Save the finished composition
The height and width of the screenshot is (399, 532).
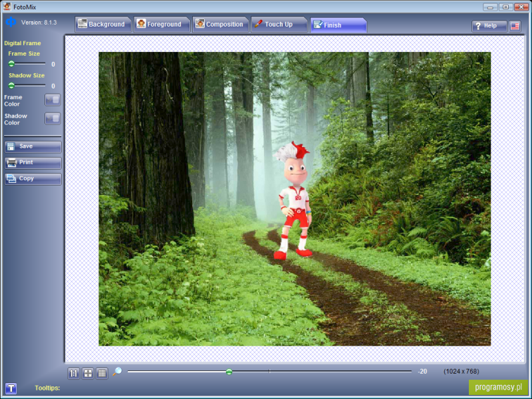tap(33, 146)
